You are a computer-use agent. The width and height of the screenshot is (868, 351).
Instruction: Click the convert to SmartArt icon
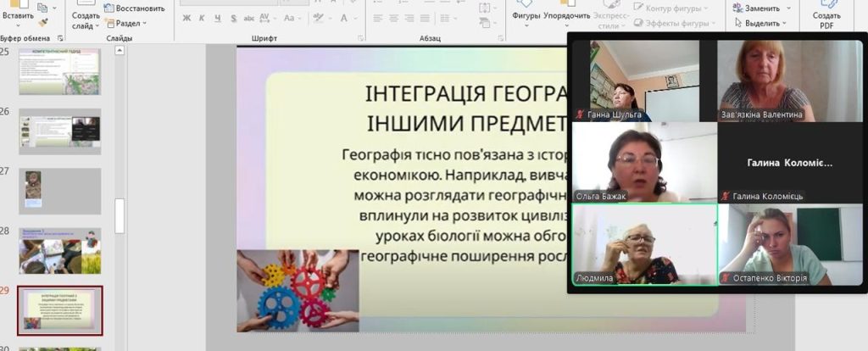[x=485, y=23]
